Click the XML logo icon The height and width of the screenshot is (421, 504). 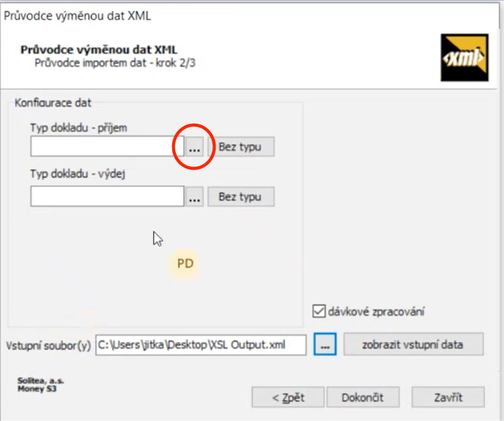[x=464, y=58]
